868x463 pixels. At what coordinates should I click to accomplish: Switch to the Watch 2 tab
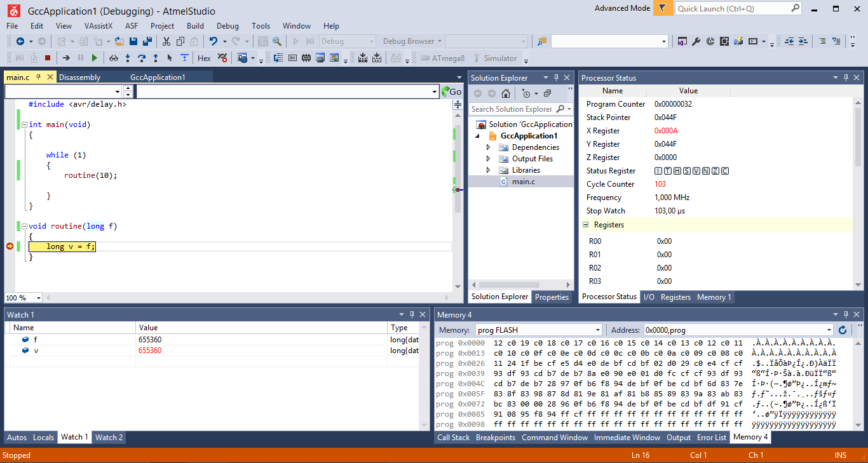pyautogui.click(x=109, y=437)
